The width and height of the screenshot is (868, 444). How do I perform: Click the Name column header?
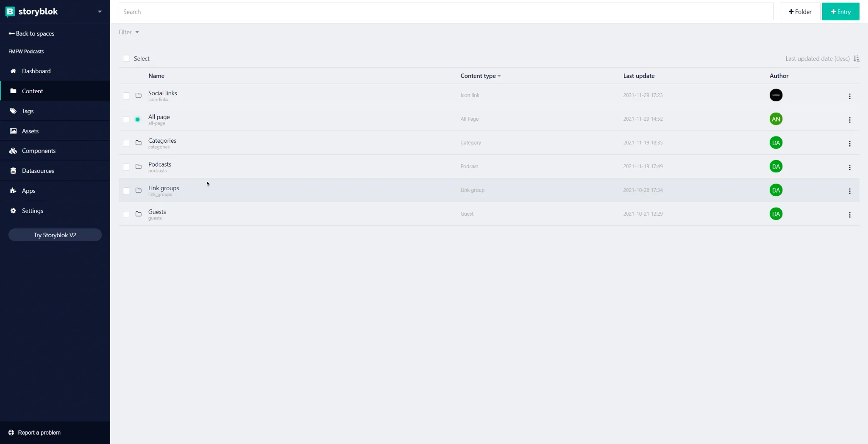tap(156, 76)
